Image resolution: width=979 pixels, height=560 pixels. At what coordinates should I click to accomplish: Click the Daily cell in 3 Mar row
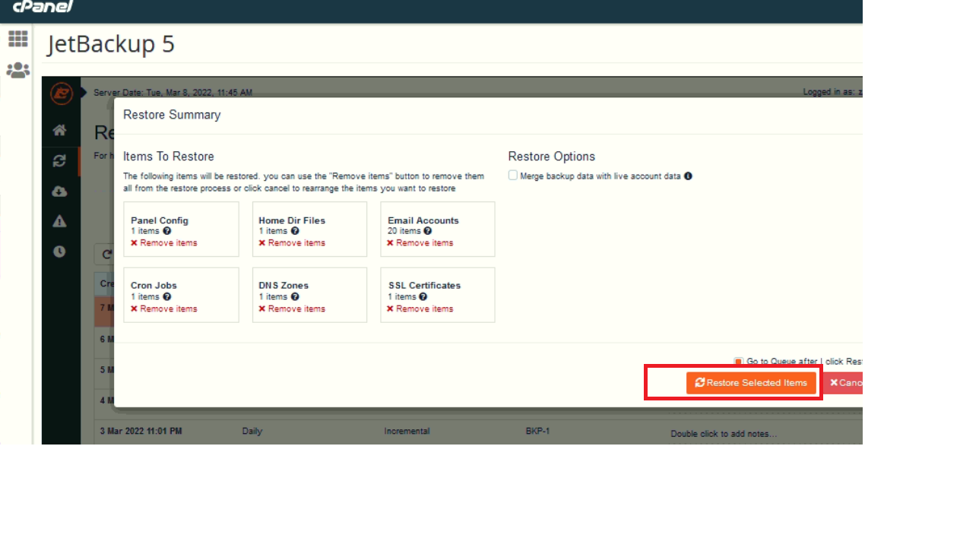[252, 432]
